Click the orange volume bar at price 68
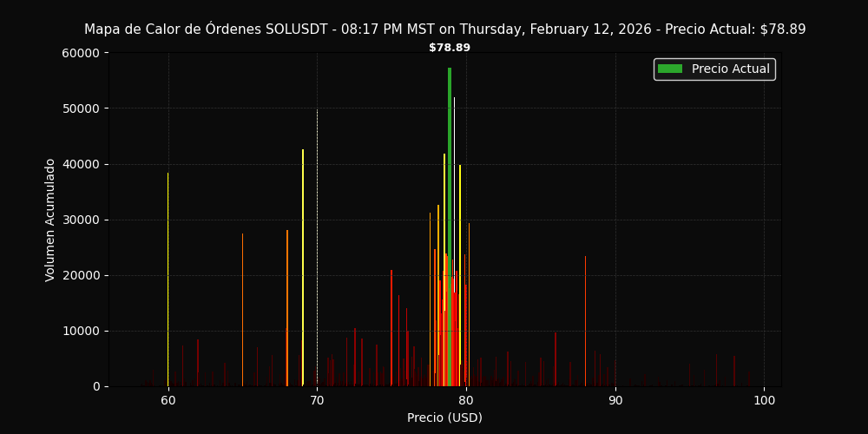Image resolution: width=868 pixels, height=434 pixels. pos(287,308)
